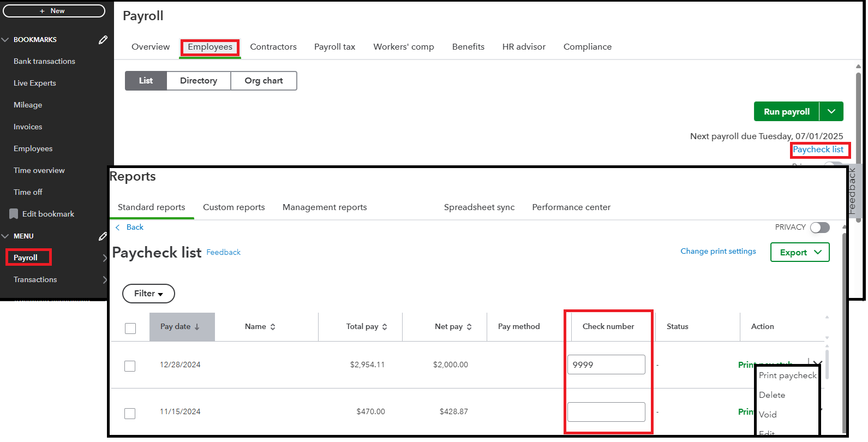Image resolution: width=868 pixels, height=442 pixels.
Task: Collapse the BOOKMARKS section
Action: point(5,40)
